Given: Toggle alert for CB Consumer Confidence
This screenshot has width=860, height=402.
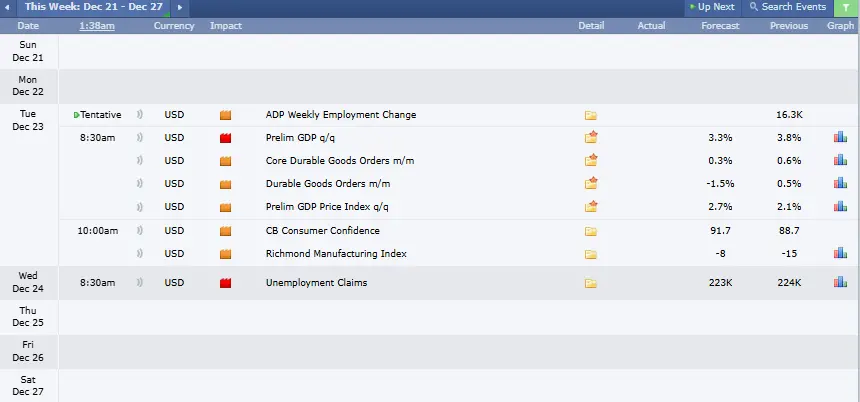Looking at the screenshot, I should [139, 230].
